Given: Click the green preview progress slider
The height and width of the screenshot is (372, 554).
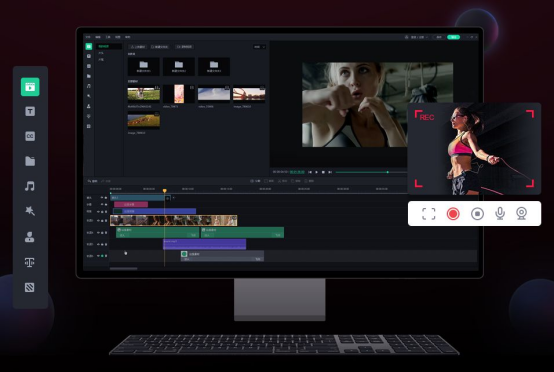Looking at the screenshot, I should pos(371,172).
